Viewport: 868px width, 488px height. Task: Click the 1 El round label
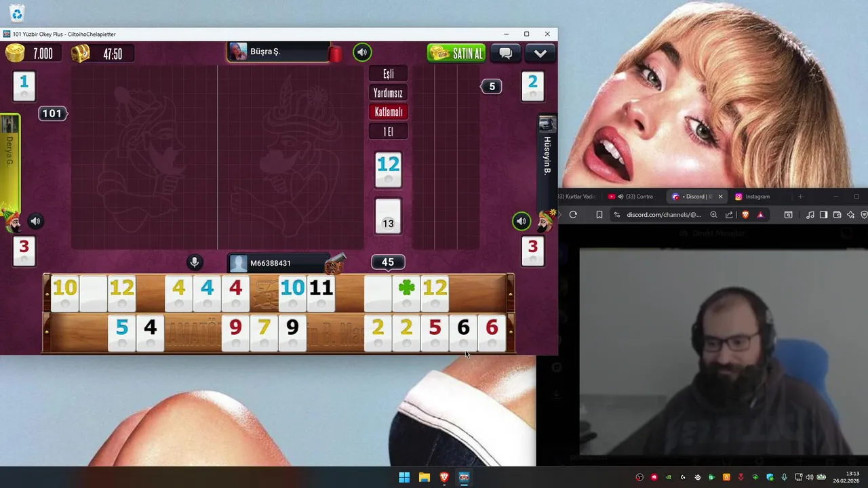pyautogui.click(x=388, y=131)
